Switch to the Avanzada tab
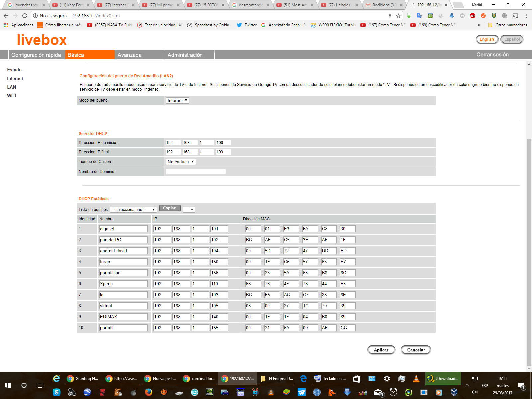This screenshot has width=532, height=399. point(130,55)
